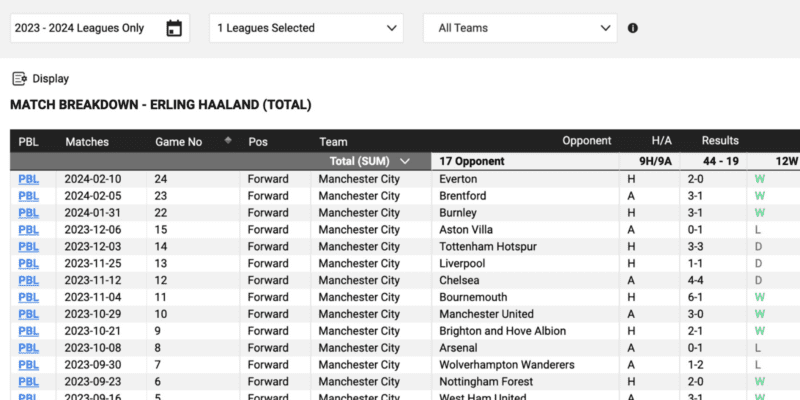
Task: Click the H/A column header
Action: point(662,140)
